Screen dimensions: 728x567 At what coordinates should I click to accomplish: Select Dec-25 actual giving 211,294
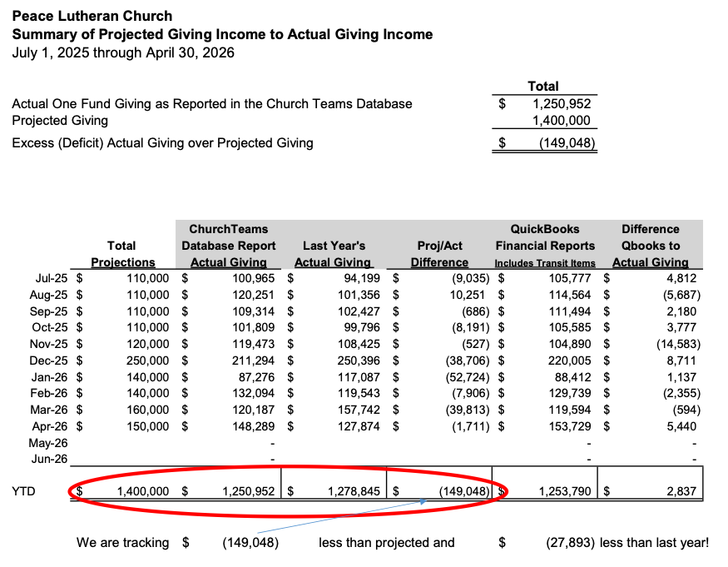click(x=253, y=361)
